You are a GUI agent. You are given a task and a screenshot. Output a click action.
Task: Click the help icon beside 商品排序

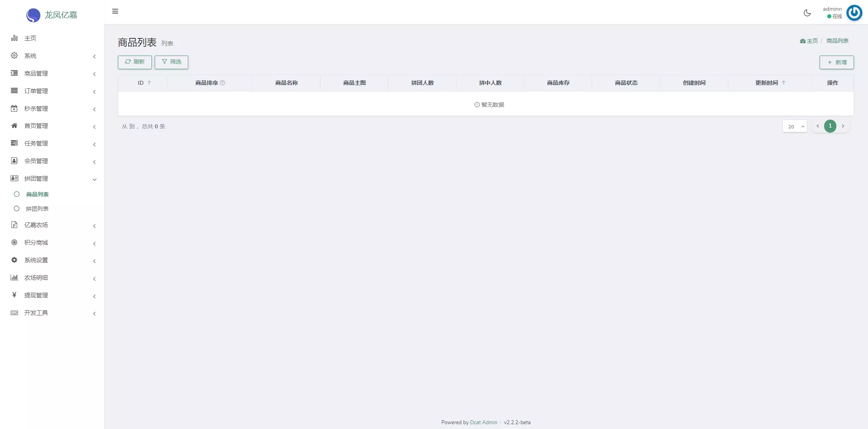(x=223, y=83)
